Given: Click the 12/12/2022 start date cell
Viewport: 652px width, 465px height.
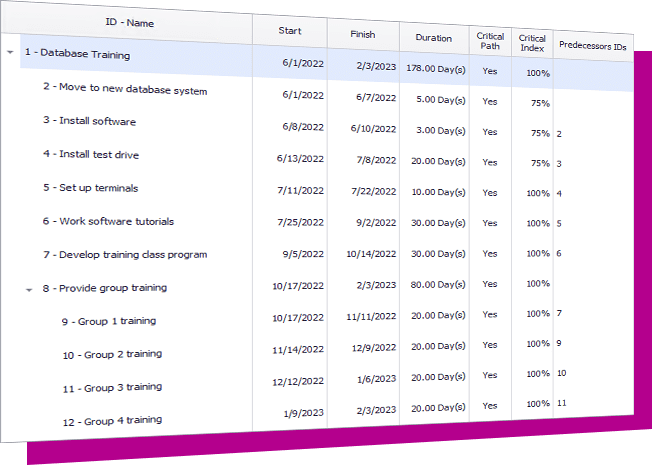Looking at the screenshot, I should coord(298,381).
